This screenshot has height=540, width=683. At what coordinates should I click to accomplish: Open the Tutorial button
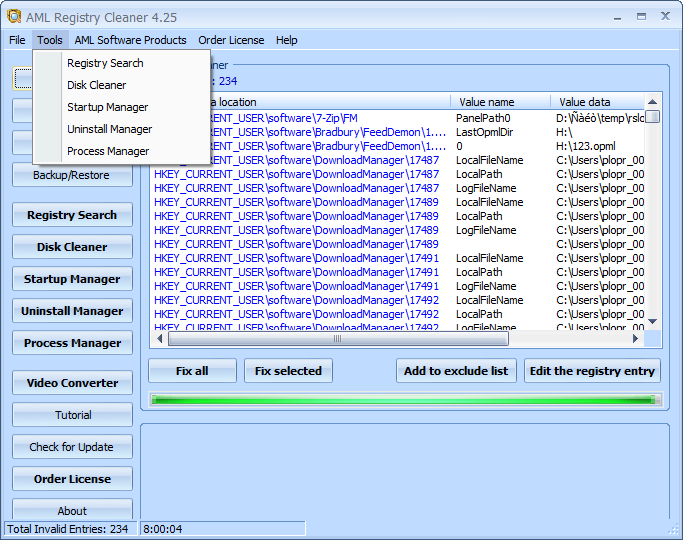click(72, 415)
